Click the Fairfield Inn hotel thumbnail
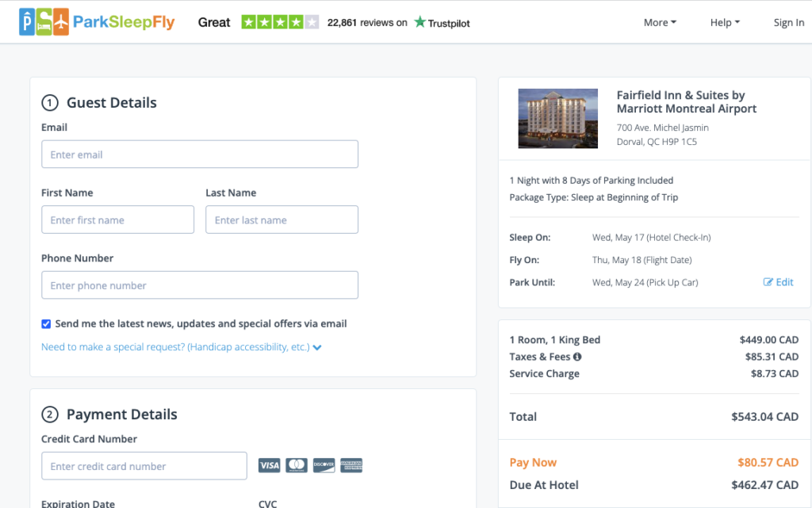This screenshot has width=812, height=508. click(557, 118)
